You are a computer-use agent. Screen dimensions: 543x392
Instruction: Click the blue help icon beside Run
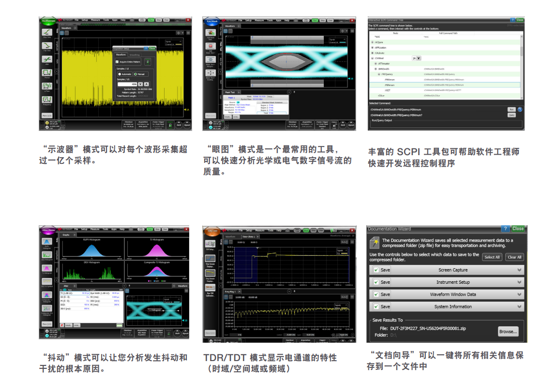click(520, 110)
